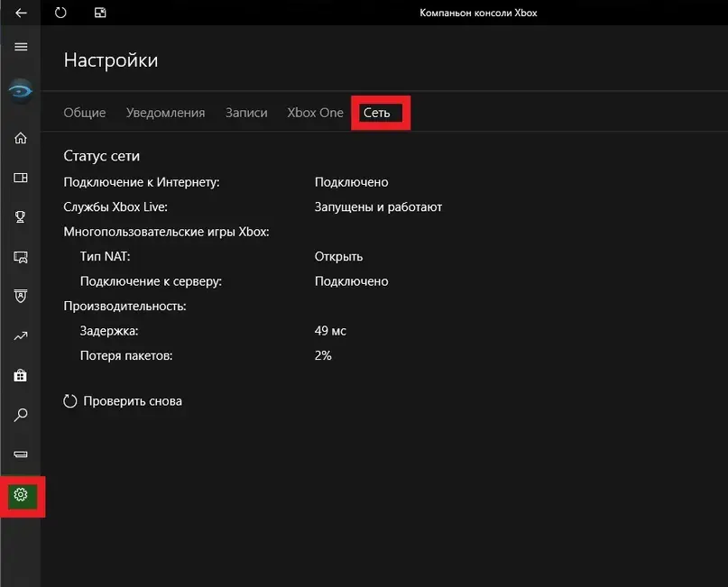Open the My Games library icon
728x587 pixels.
click(21, 178)
